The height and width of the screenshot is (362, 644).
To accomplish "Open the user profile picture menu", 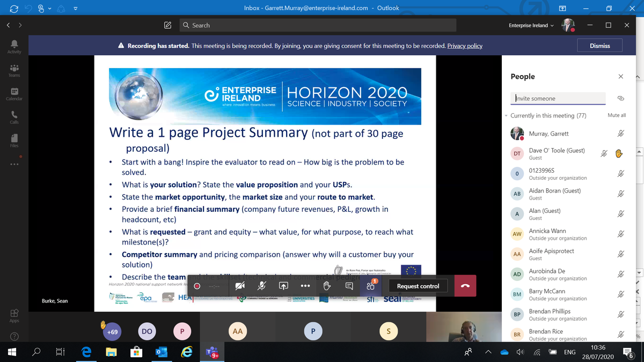I will [x=568, y=25].
